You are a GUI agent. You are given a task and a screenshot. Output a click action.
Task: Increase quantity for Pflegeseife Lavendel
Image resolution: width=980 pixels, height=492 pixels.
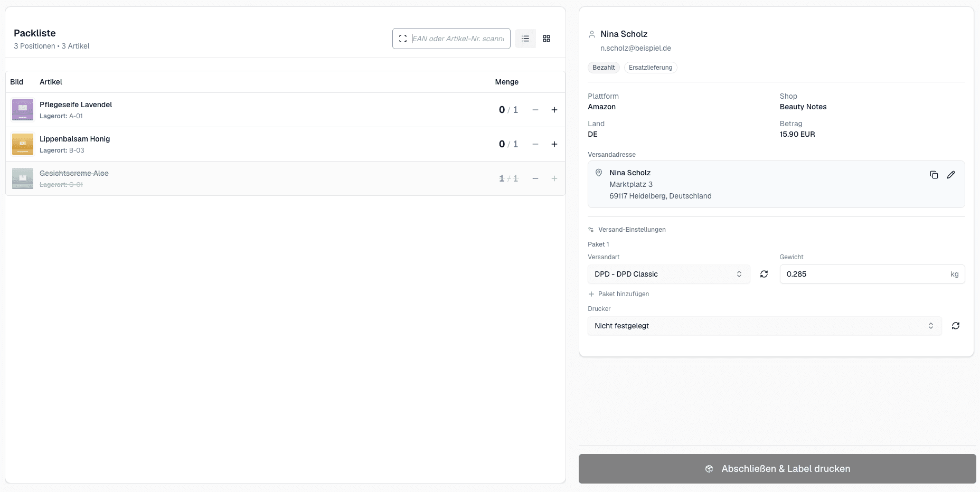(x=554, y=110)
